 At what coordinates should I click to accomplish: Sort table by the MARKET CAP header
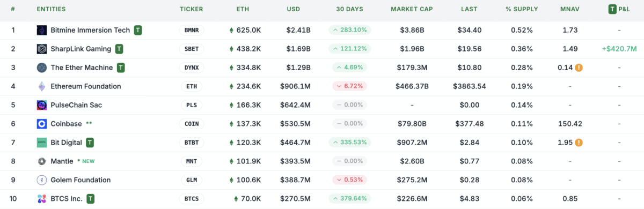pos(412,9)
